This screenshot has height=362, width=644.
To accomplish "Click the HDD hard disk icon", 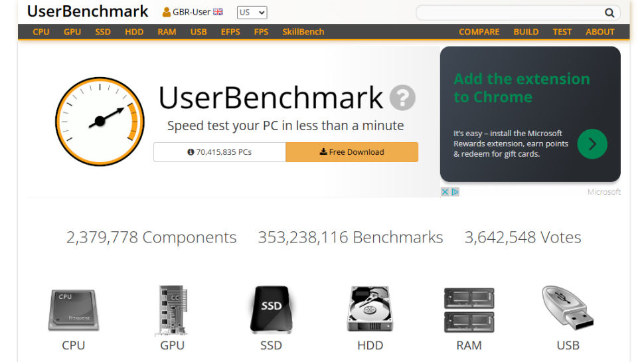I will click(370, 309).
